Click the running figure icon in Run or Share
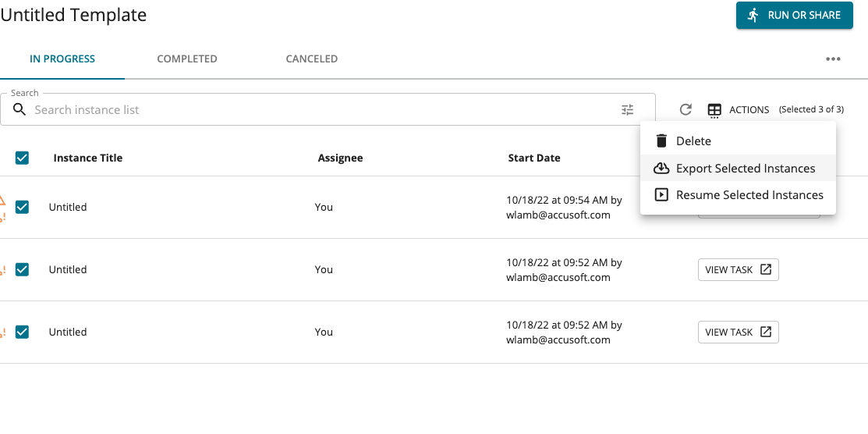 coord(753,15)
